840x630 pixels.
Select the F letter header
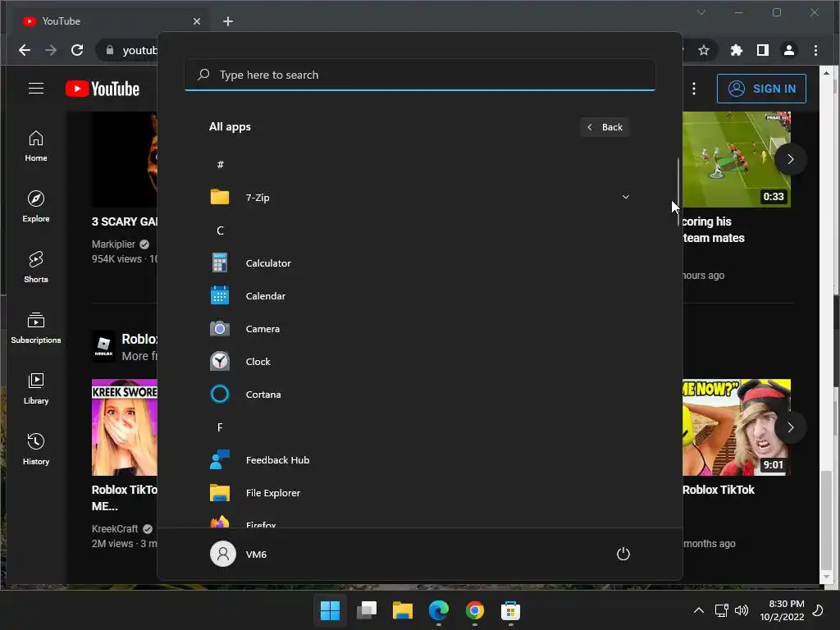tap(220, 427)
